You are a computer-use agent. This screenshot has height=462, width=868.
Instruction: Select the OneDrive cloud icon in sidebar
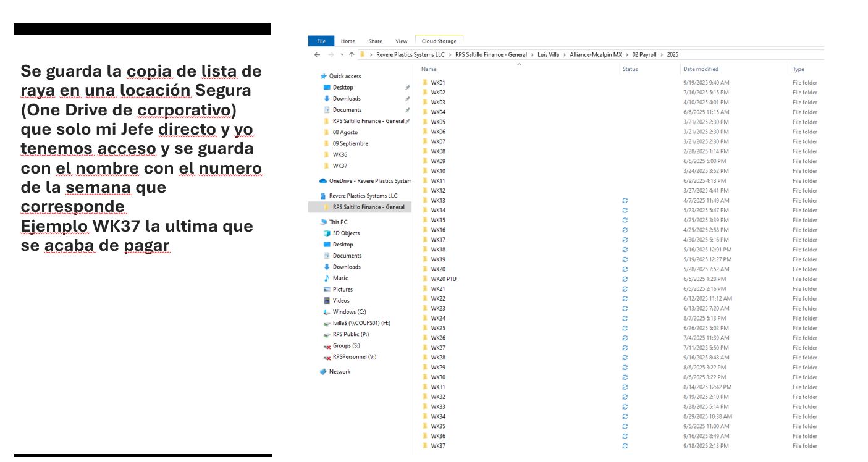[x=323, y=181]
